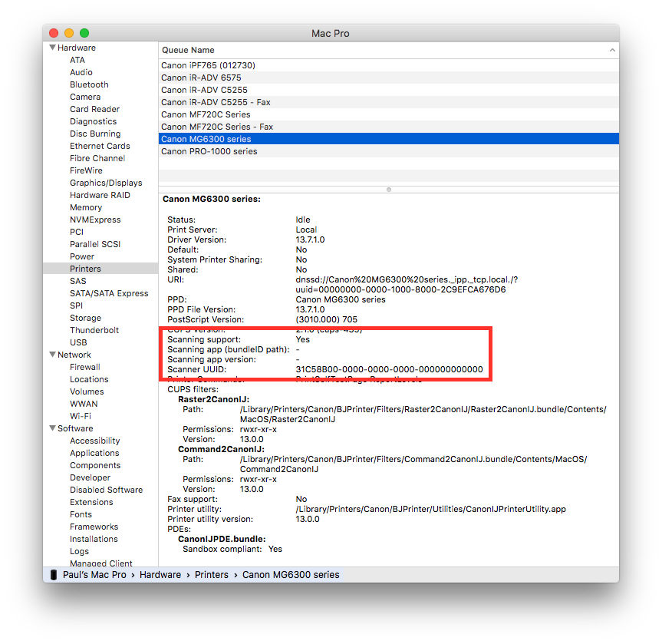The width and height of the screenshot is (662, 644).
Task: Select the Canon iR-ADV 6575 queue
Action: click(x=210, y=78)
